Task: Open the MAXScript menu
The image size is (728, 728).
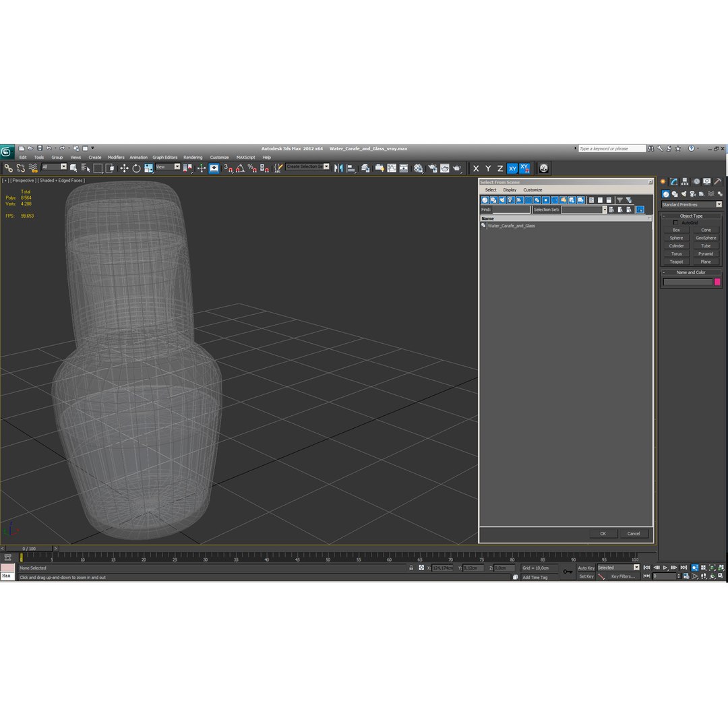Action: (245, 157)
